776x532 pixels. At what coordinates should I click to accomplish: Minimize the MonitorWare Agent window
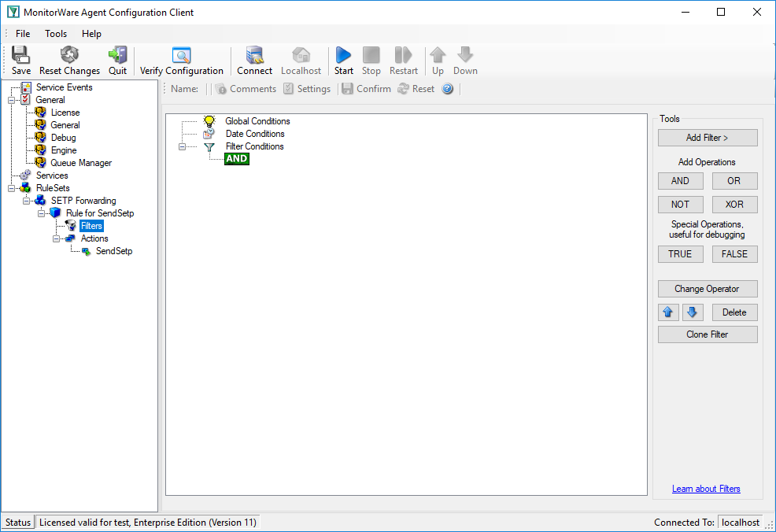[x=685, y=12]
